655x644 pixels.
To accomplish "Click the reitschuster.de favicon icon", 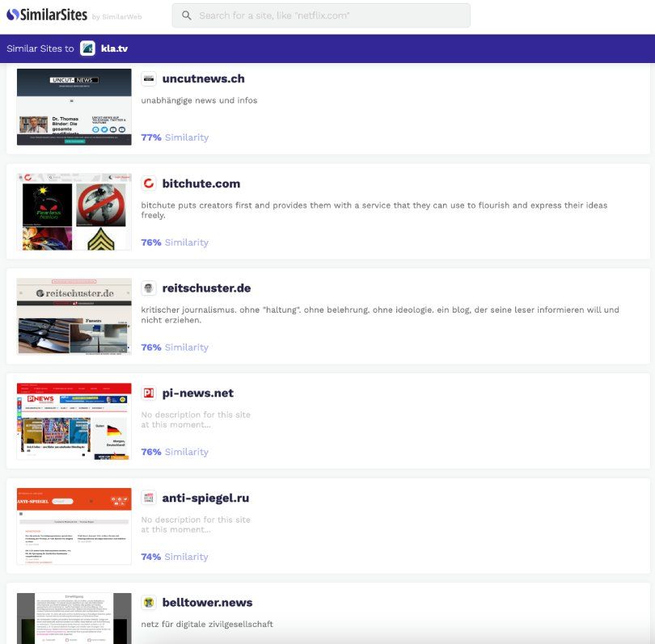I will tap(149, 288).
